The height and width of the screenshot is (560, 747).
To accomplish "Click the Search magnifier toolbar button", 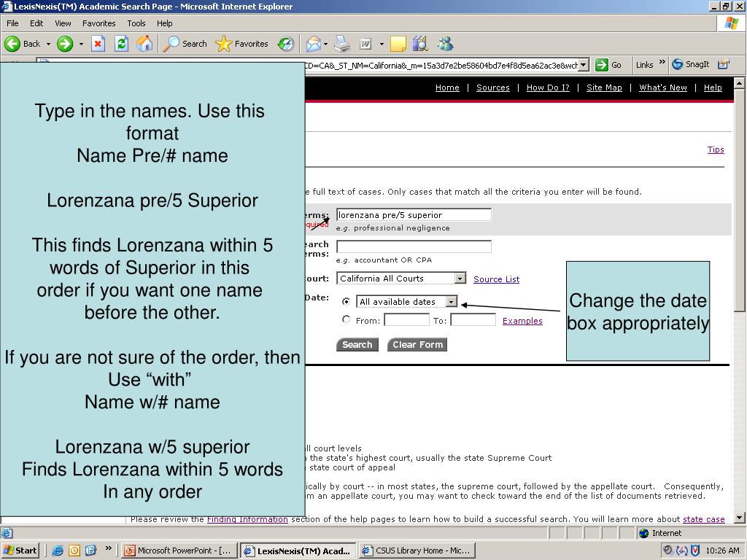I will 185,44.
